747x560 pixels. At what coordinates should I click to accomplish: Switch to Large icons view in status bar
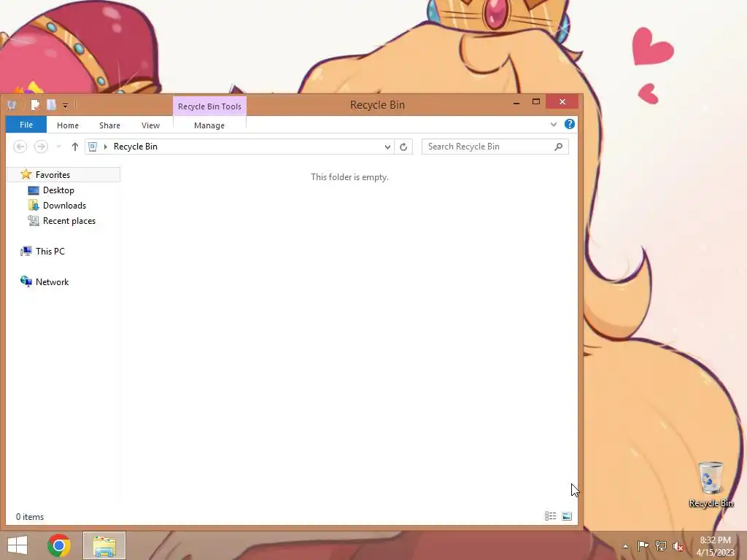pyautogui.click(x=566, y=516)
